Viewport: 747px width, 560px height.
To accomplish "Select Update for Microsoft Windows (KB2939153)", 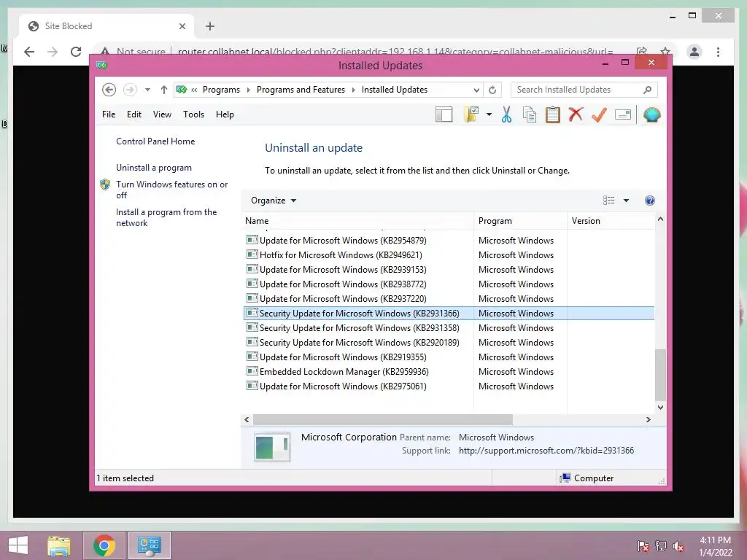I will pyautogui.click(x=449, y=270).
